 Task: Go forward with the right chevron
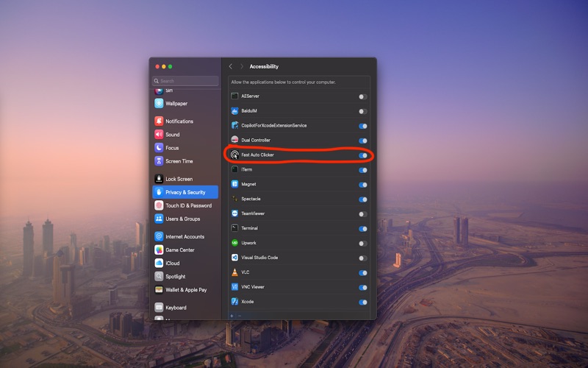(x=242, y=66)
